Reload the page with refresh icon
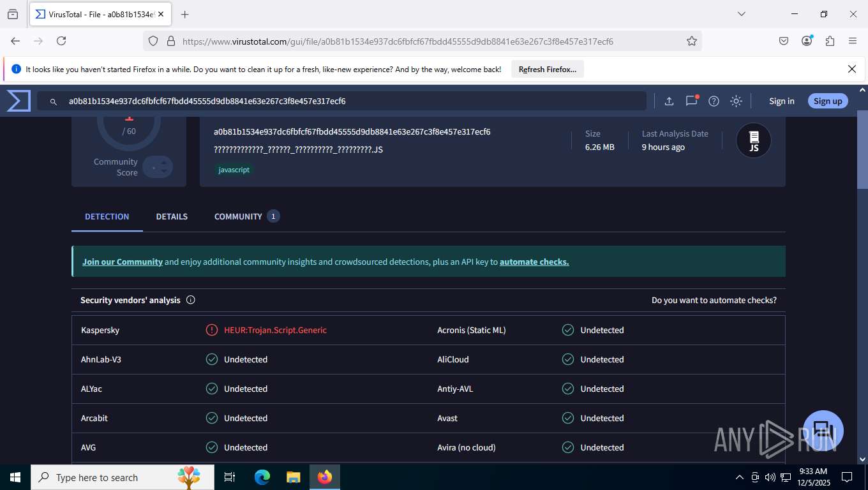This screenshot has width=868, height=490. pyautogui.click(x=61, y=41)
